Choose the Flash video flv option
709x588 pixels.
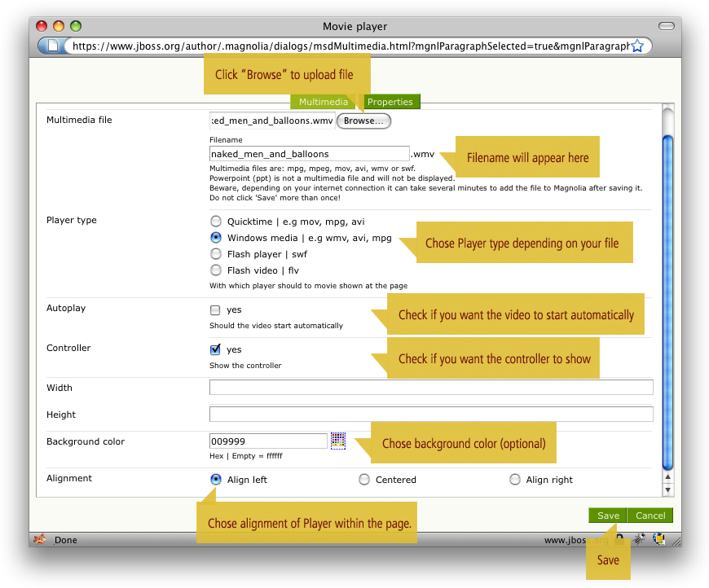[x=216, y=270]
